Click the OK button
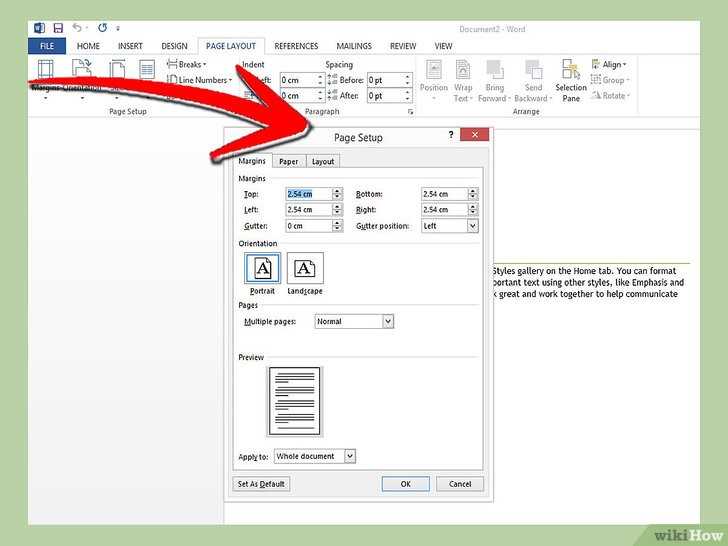The image size is (728, 546). coord(405,484)
